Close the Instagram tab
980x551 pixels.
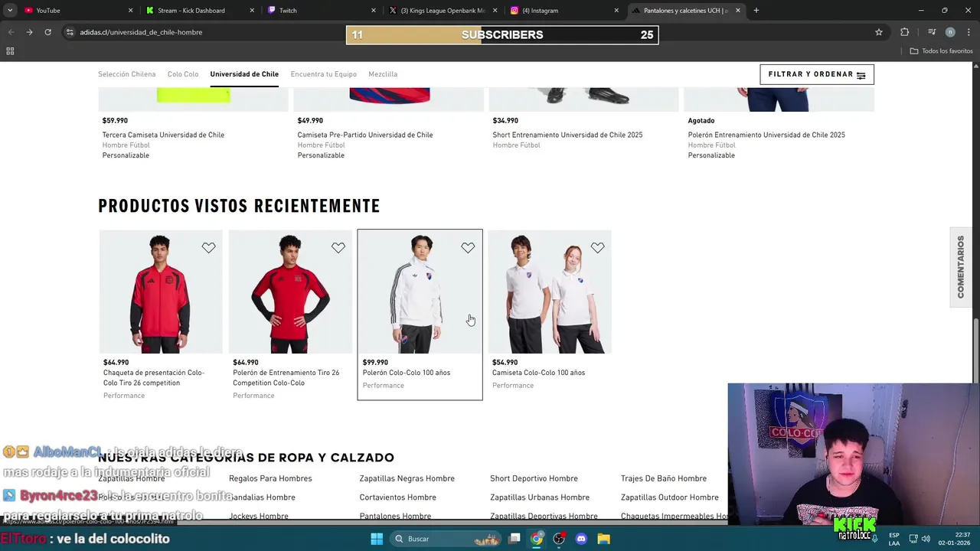tap(616, 11)
